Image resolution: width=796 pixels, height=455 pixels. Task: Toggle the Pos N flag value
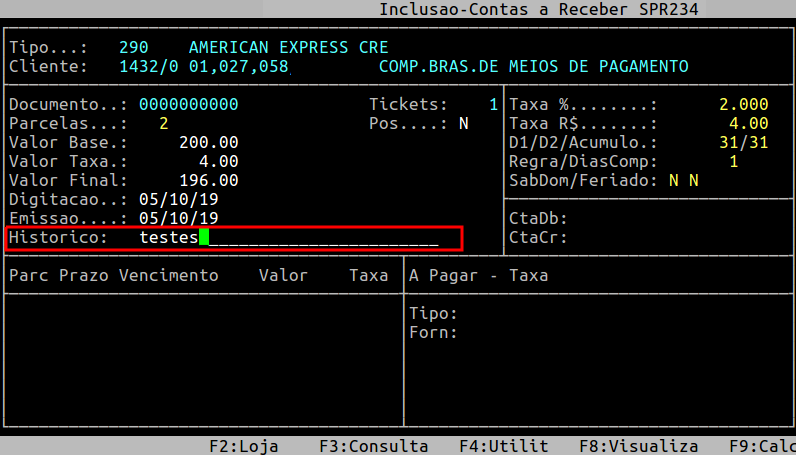coord(463,124)
